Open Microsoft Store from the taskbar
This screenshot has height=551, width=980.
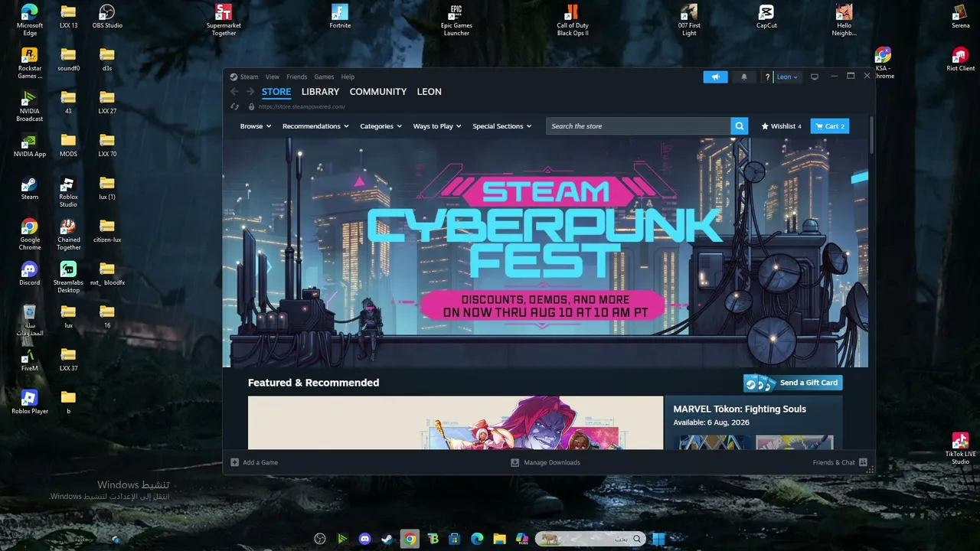454,539
